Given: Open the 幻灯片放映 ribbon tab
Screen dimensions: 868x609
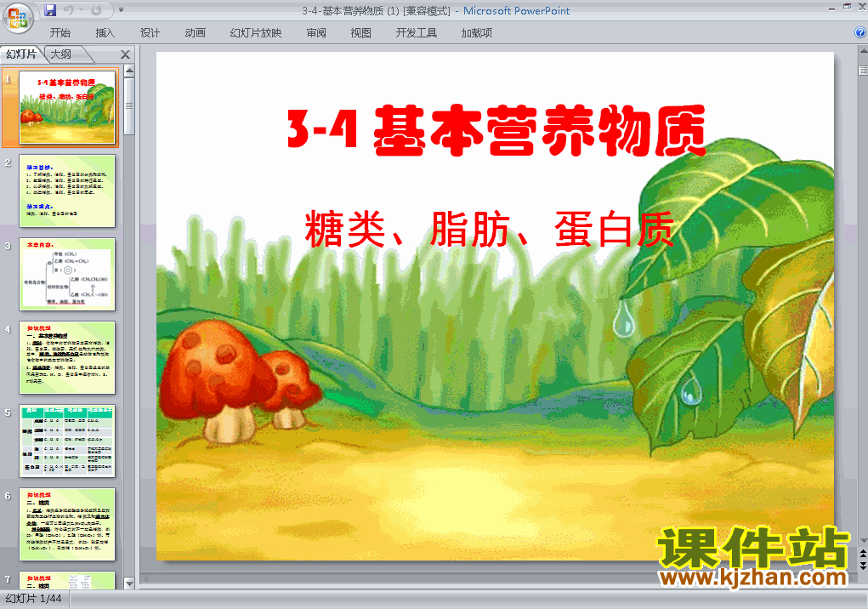Looking at the screenshot, I should pos(256,32).
